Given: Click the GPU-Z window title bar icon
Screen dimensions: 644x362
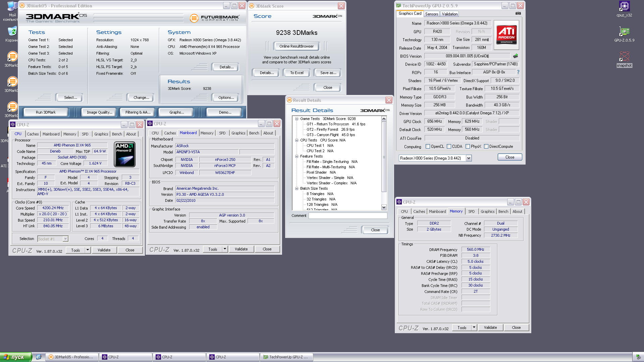Looking at the screenshot, I should coord(398,6).
